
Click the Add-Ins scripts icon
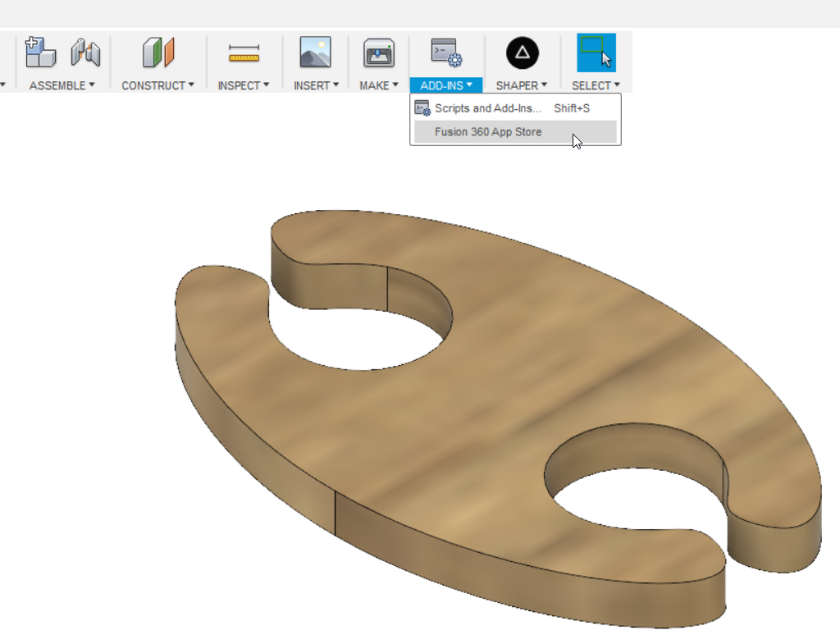pyautogui.click(x=447, y=52)
